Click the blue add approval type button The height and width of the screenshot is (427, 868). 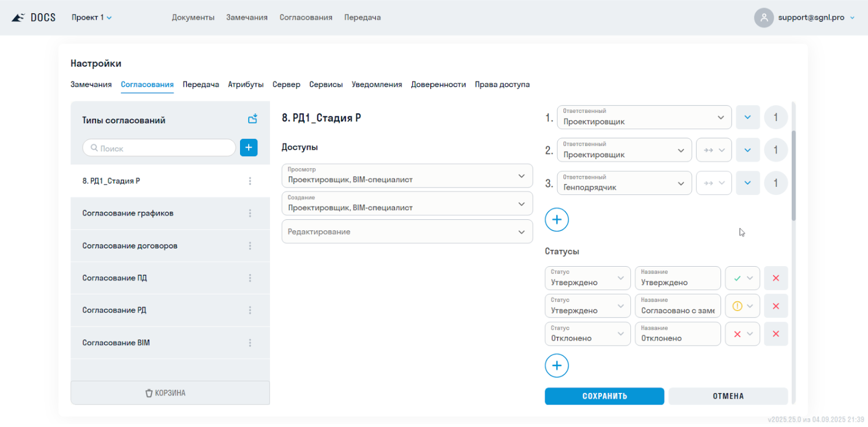(249, 148)
